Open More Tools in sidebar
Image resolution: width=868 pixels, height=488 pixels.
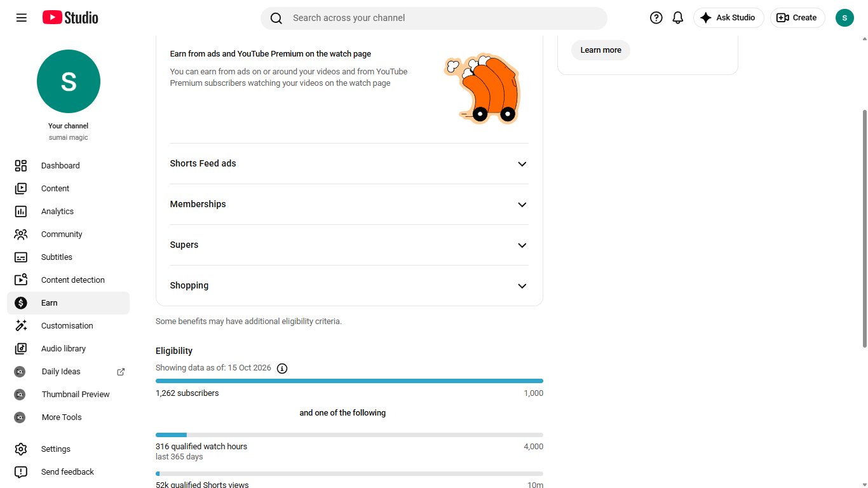click(68, 417)
